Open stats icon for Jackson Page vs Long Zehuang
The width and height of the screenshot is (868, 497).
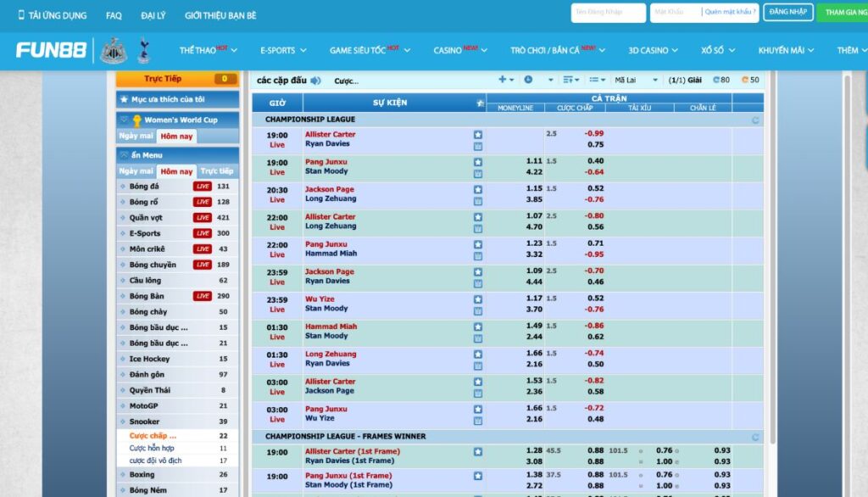(x=478, y=201)
